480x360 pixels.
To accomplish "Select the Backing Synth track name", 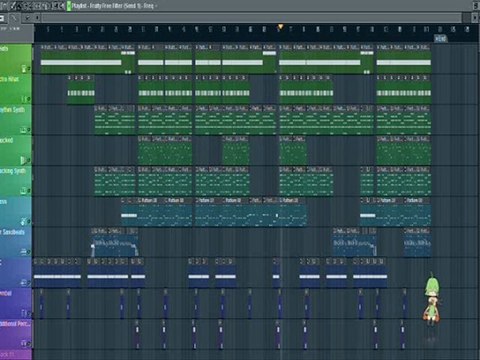I will click(x=13, y=171).
